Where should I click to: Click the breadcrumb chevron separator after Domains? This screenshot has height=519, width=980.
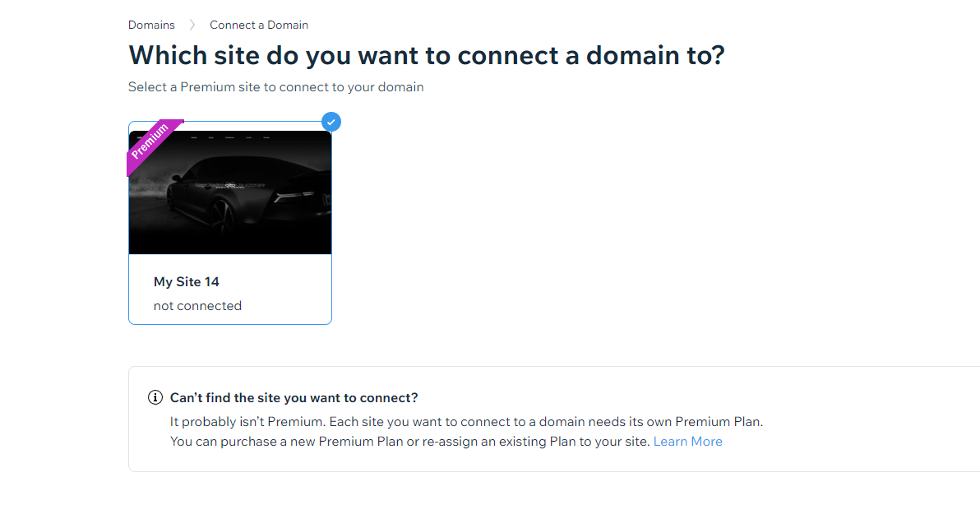(192, 25)
